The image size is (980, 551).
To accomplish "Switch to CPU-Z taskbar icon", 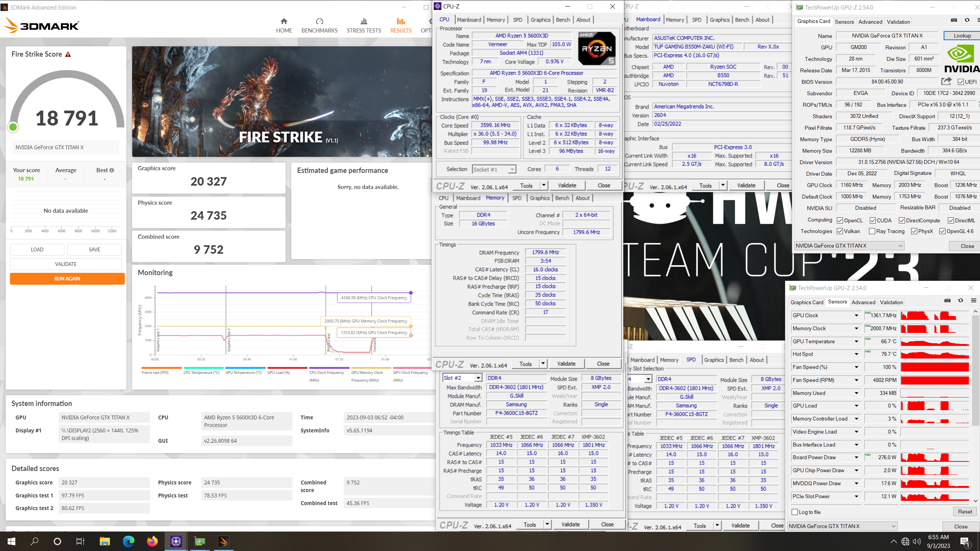I will 176,541.
